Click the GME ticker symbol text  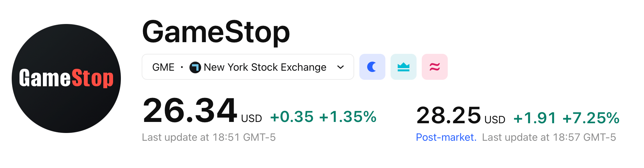pyautogui.click(x=163, y=67)
